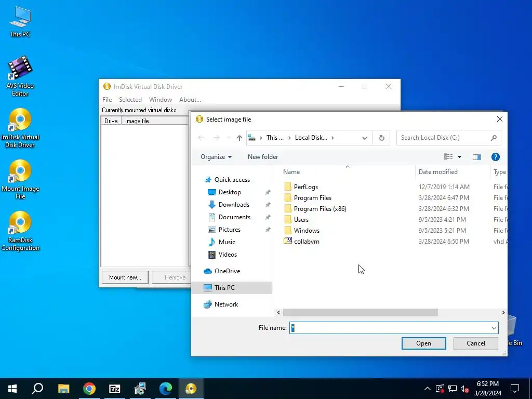Image resolution: width=532 pixels, height=399 pixels.
Task: Open AVS Video Editor desktop shortcut
Action: (20, 76)
